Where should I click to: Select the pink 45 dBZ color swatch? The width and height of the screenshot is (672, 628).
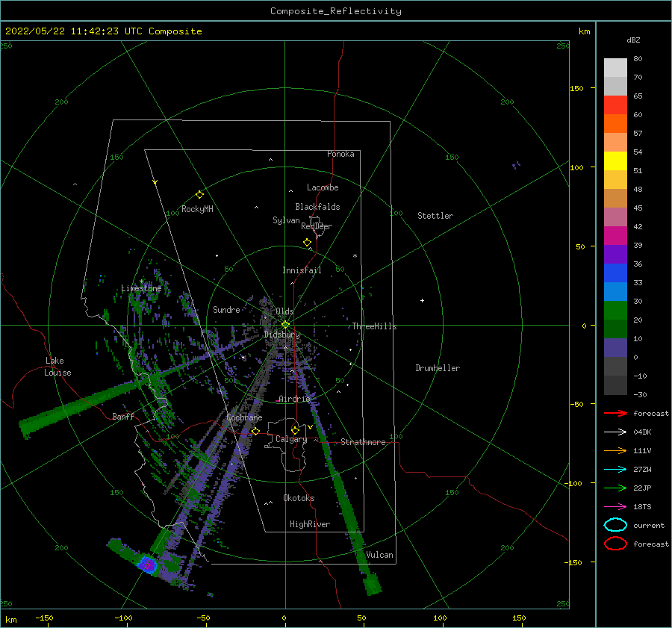point(615,217)
